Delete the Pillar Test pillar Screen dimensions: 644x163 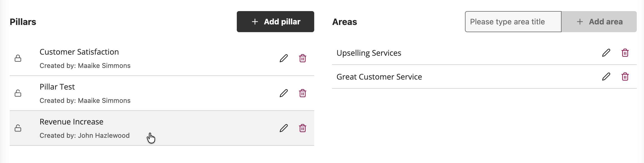[x=303, y=93]
